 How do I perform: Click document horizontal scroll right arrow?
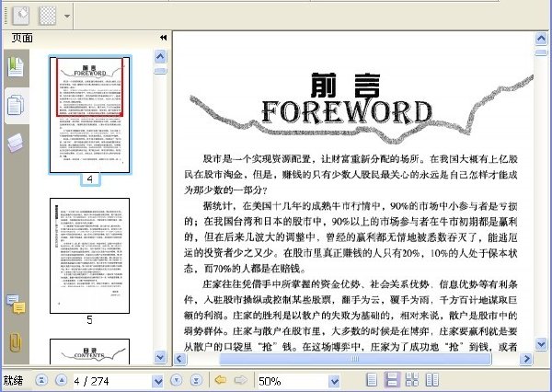click(x=526, y=359)
